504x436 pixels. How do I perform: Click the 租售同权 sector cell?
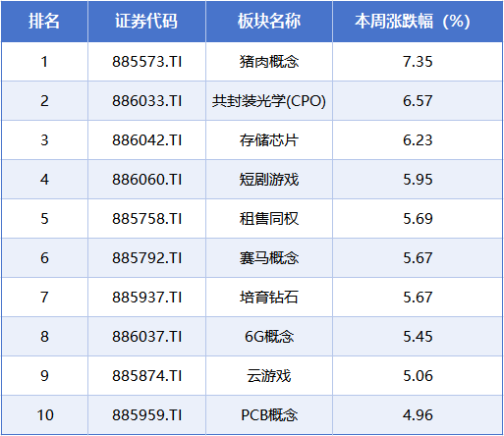point(269,219)
